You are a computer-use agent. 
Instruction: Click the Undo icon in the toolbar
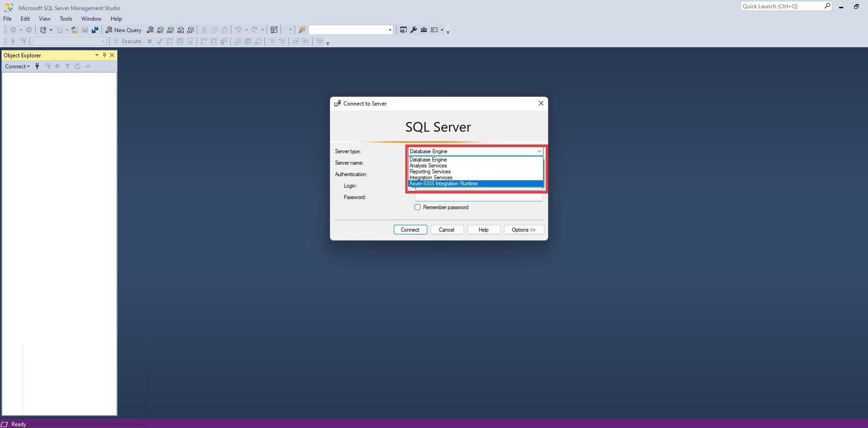point(238,30)
